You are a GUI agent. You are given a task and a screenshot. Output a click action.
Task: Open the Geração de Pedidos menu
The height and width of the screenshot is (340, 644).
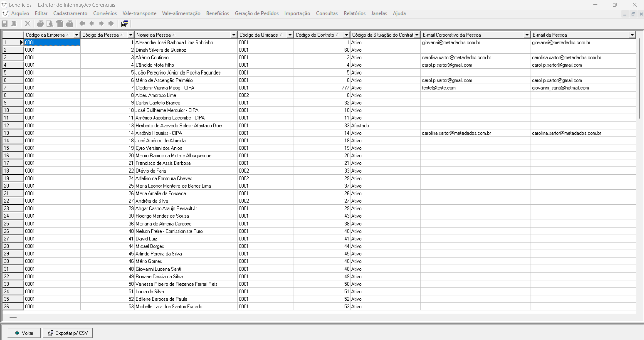257,14
